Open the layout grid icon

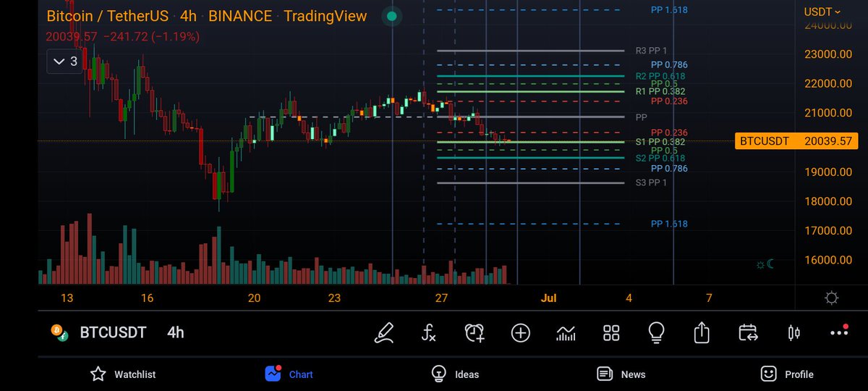pyautogui.click(x=611, y=332)
